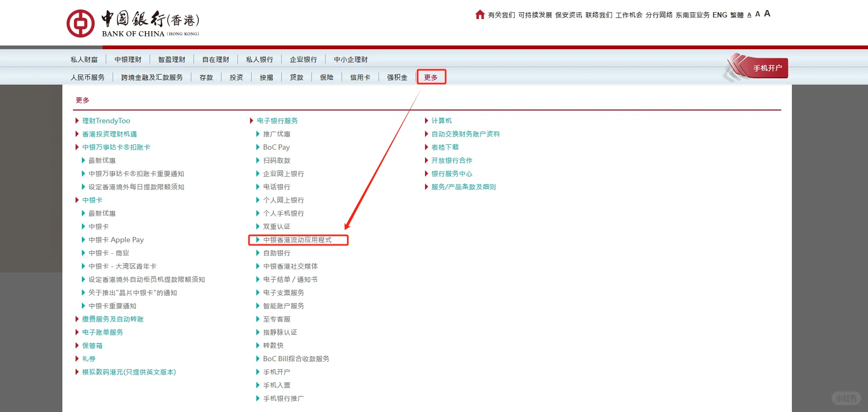The height and width of the screenshot is (412, 868).
Task: Open the 企业银行 menu
Action: (303, 60)
